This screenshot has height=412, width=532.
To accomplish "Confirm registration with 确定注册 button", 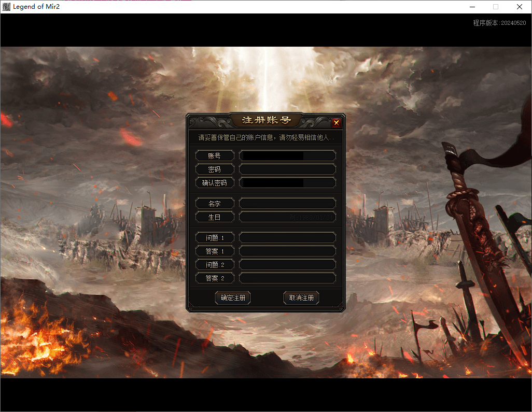I will tap(233, 297).
